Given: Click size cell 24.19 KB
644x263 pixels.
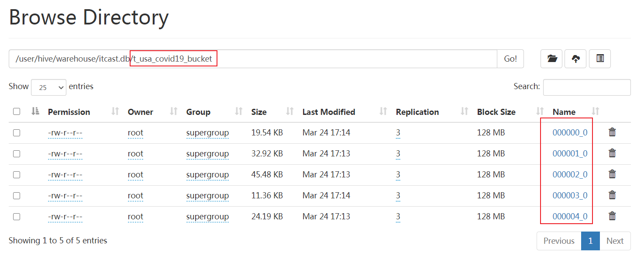Looking at the screenshot, I should coord(267,216).
